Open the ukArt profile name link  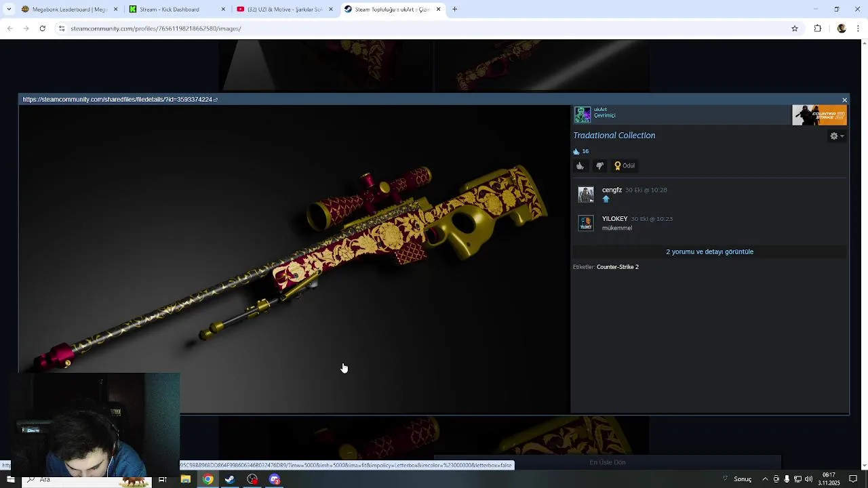pos(600,109)
